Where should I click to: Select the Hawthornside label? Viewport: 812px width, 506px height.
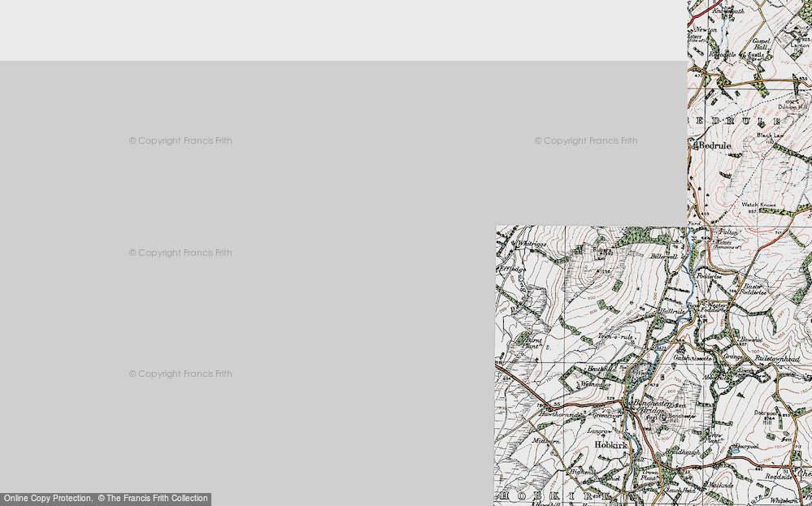tap(560, 414)
